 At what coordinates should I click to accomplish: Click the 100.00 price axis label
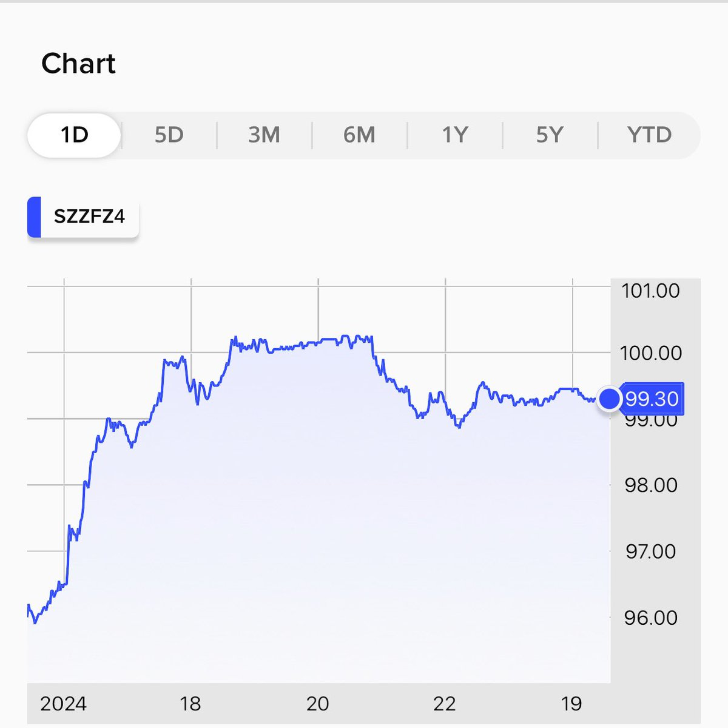[650, 352]
